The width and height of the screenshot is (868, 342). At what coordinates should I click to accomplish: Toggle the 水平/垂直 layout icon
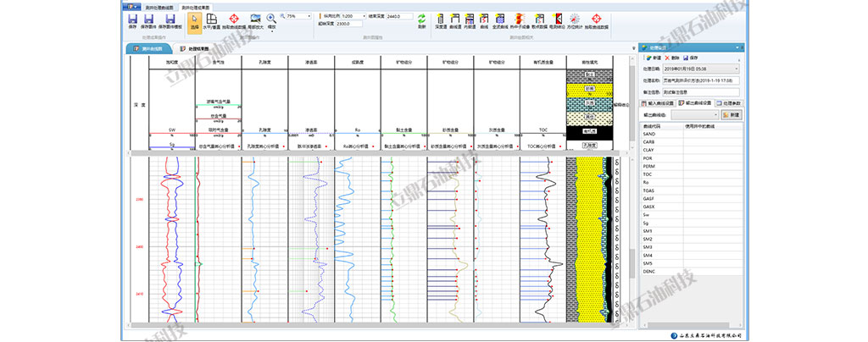211,20
